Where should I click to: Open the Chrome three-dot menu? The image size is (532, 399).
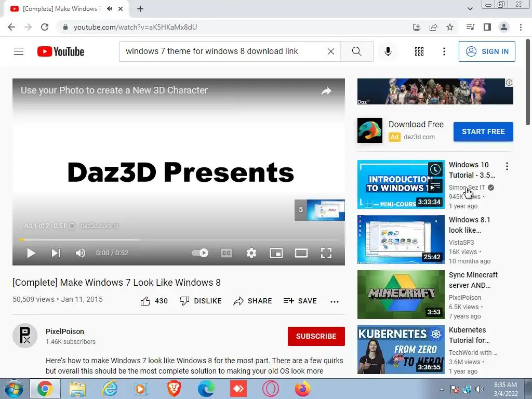click(x=521, y=27)
